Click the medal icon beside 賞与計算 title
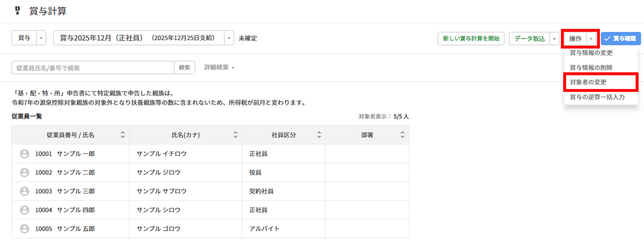 18,11
